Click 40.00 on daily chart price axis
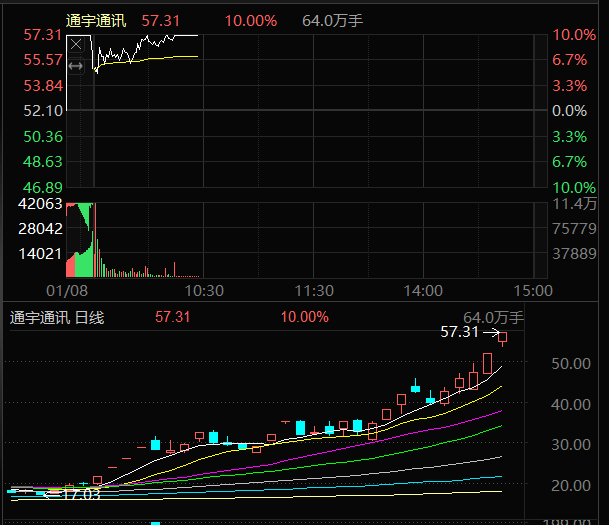 tap(571, 405)
